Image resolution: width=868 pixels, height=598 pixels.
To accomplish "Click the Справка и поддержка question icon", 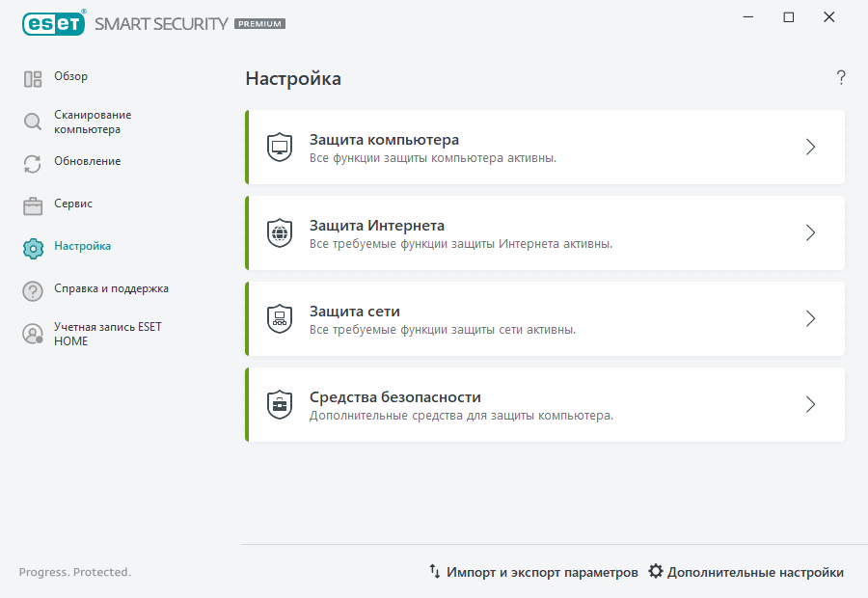I will point(32,288).
